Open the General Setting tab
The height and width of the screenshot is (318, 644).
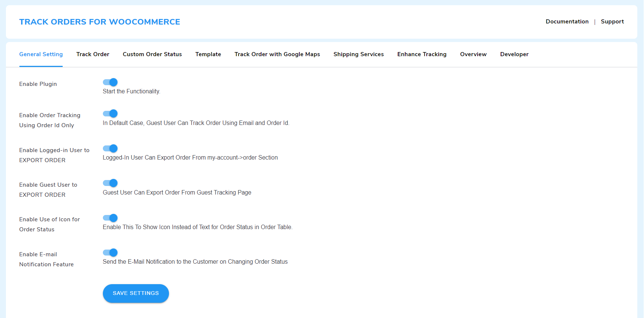(41, 54)
